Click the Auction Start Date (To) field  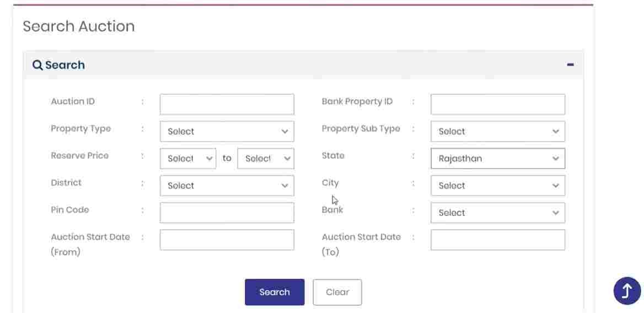tap(498, 240)
